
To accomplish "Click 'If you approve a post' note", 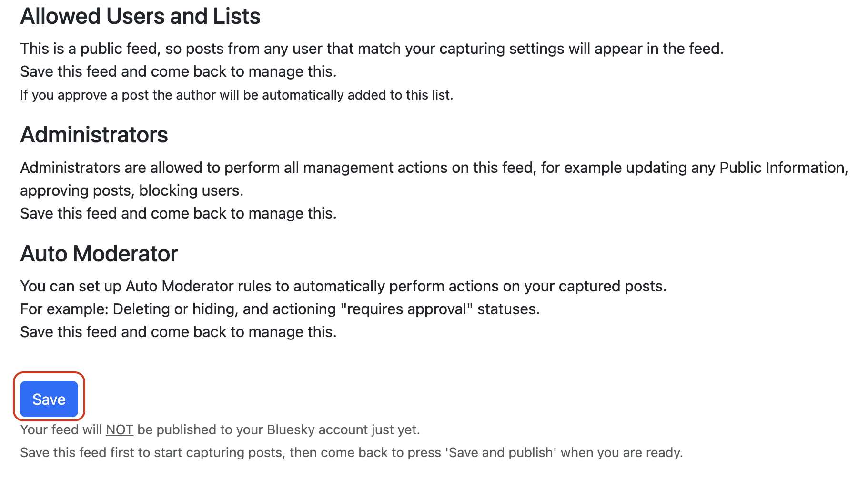I will (237, 95).
